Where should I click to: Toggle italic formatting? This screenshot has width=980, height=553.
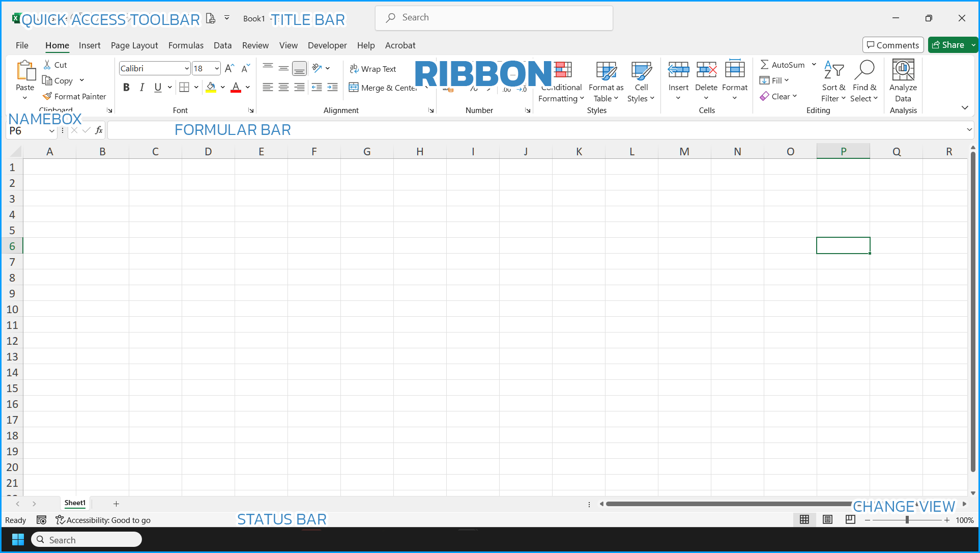[142, 87]
